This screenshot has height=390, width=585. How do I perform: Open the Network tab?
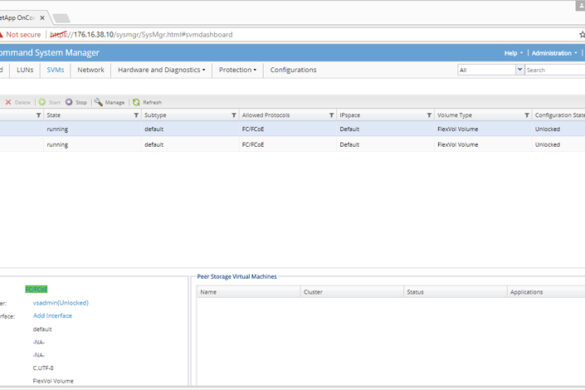91,70
